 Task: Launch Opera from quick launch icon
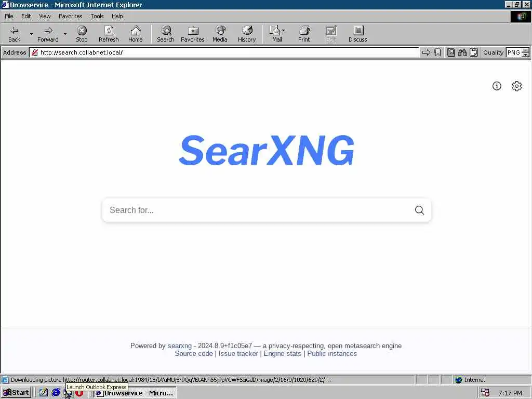pyautogui.click(x=79, y=393)
